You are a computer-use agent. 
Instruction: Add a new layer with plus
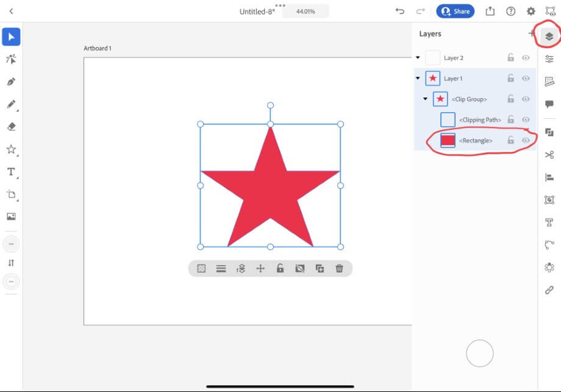[531, 34]
